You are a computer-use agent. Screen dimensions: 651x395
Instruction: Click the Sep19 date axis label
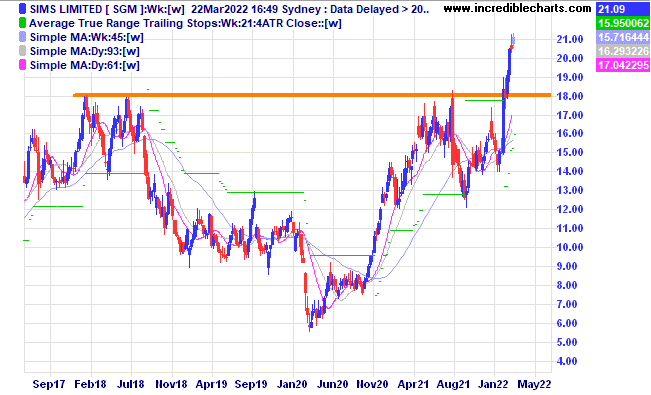click(251, 384)
